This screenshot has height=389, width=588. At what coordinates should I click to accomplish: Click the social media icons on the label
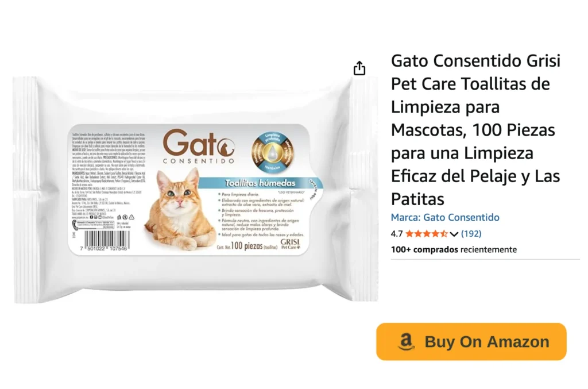tap(96, 217)
